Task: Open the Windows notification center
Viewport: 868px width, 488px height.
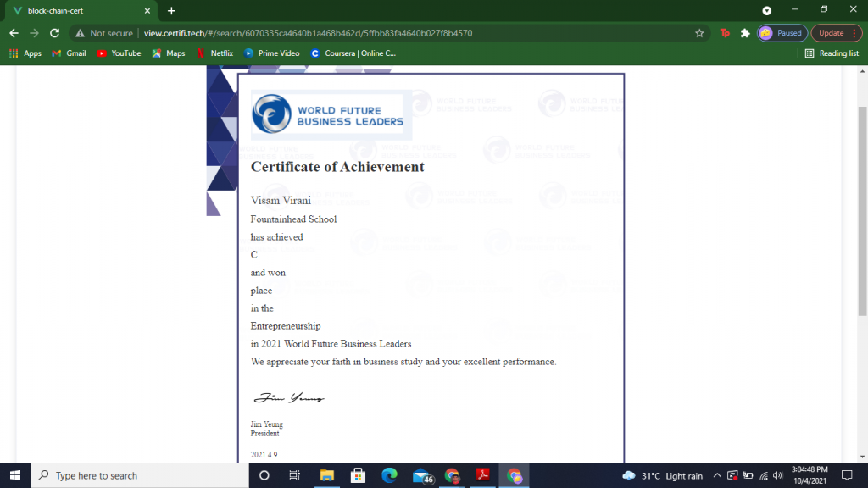Action: (x=847, y=475)
